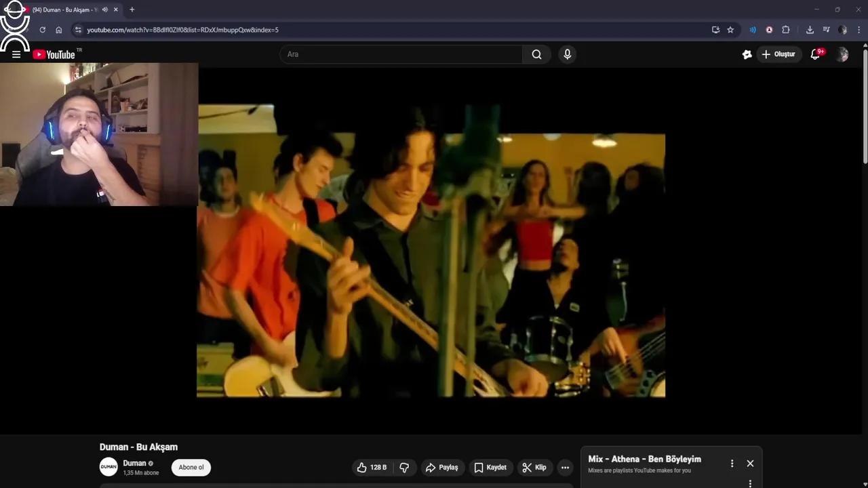Image resolution: width=868 pixels, height=488 pixels.
Task: Open a new browser tab
Action: 132,9
